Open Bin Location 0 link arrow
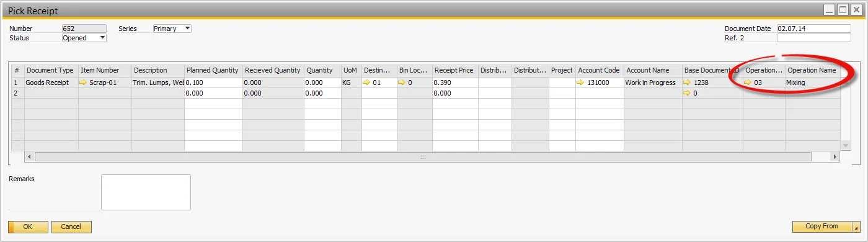Screen dimensions: 868x242 pyautogui.click(x=402, y=83)
